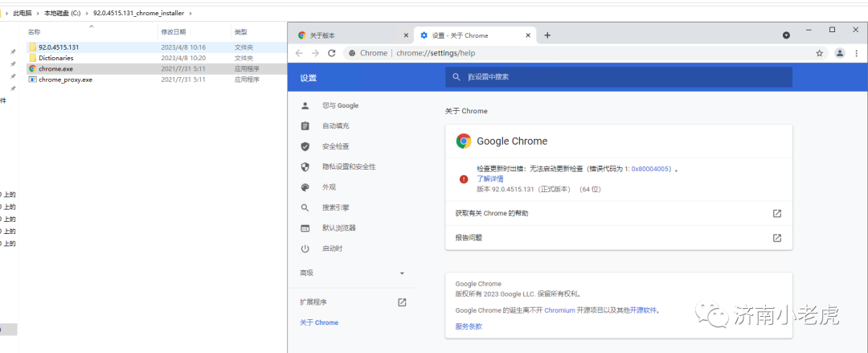Viewport: 868px width, 353px height.
Task: Click the Chromium link
Action: click(559, 310)
